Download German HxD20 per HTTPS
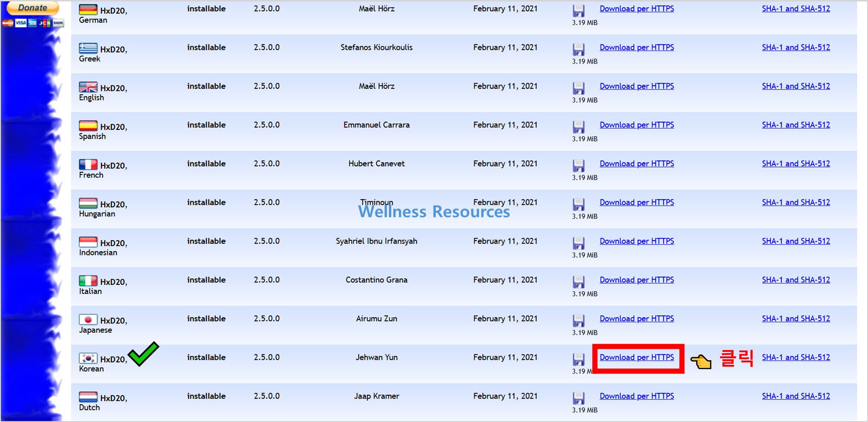 pyautogui.click(x=637, y=9)
